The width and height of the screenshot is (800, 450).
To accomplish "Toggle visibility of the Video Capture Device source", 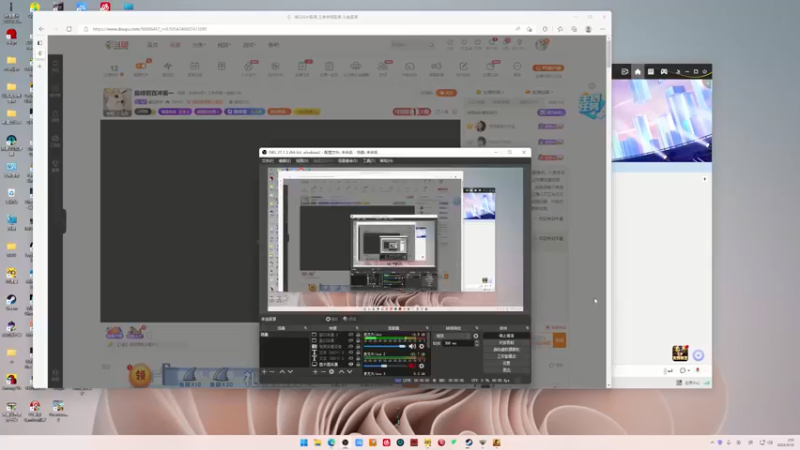I will pos(351,346).
